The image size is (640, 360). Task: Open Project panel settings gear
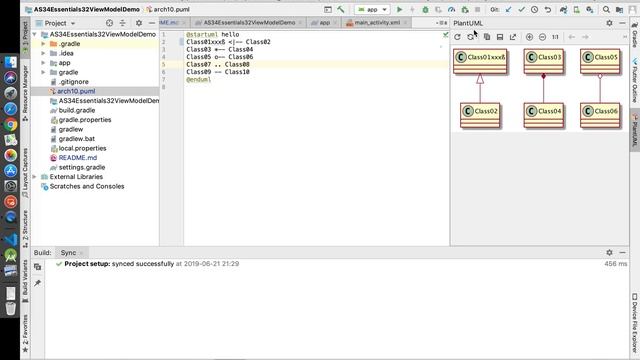(x=139, y=23)
